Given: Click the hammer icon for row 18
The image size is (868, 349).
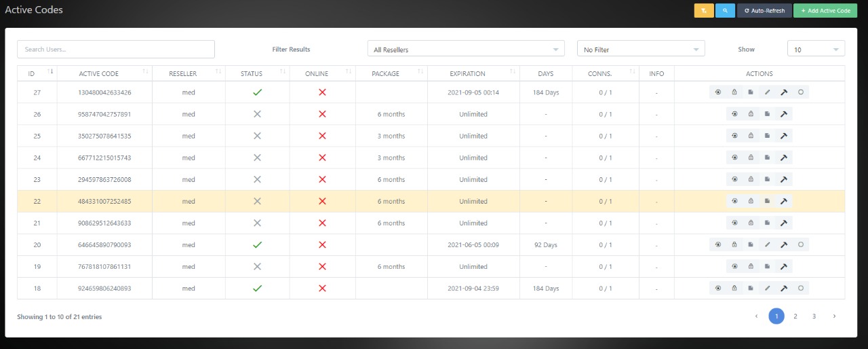Looking at the screenshot, I should pyautogui.click(x=784, y=288).
